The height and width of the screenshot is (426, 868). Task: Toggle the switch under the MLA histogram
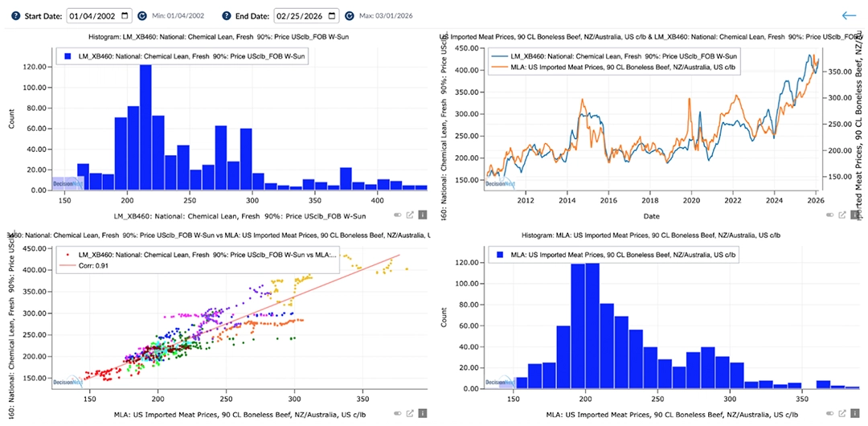pyautogui.click(x=829, y=413)
